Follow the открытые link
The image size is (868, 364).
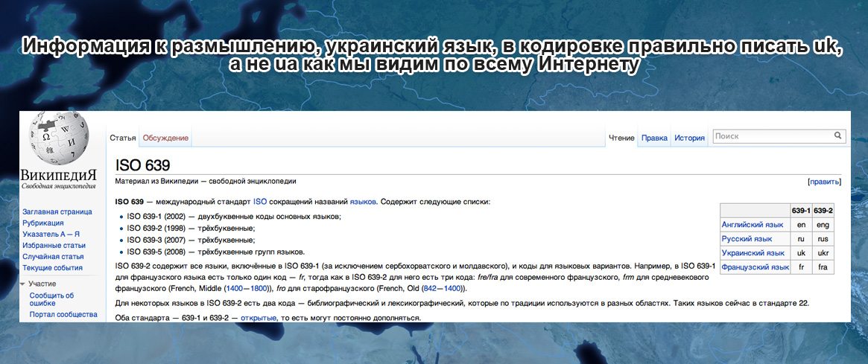259,318
